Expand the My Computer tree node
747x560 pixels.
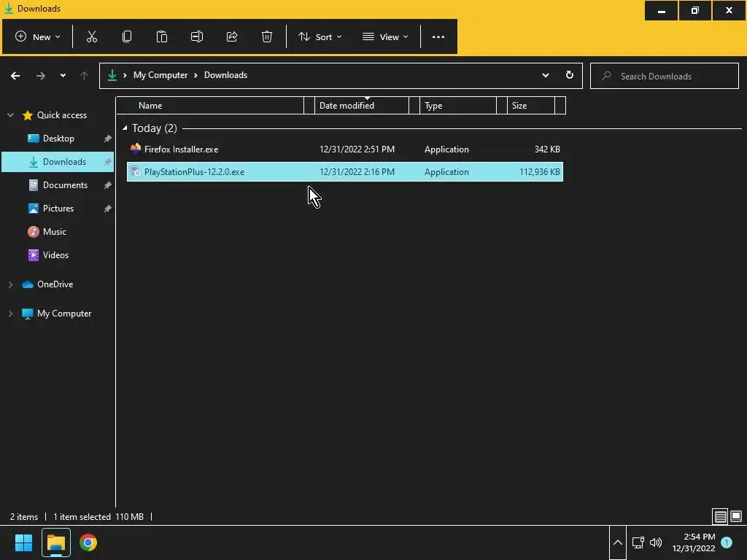click(10, 314)
